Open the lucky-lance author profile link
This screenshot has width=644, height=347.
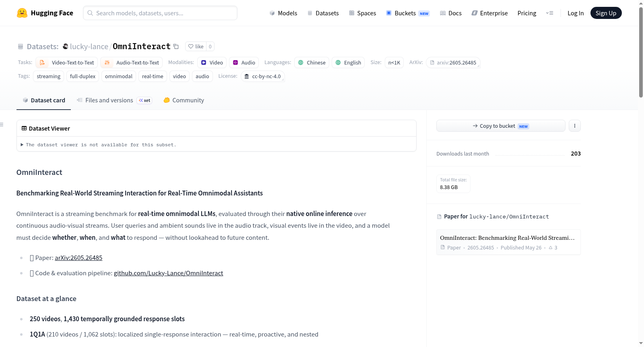(x=89, y=46)
